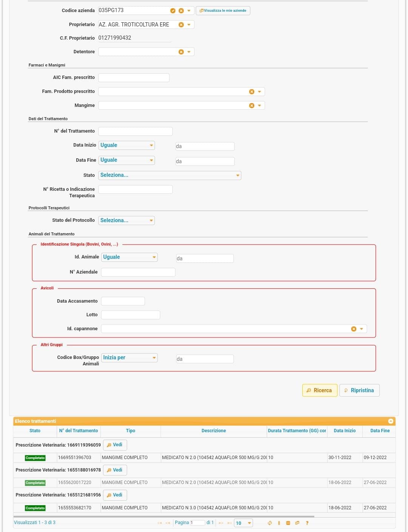Click the Data Fine 'da' date field
The height and width of the screenshot is (532, 408).
(205, 161)
